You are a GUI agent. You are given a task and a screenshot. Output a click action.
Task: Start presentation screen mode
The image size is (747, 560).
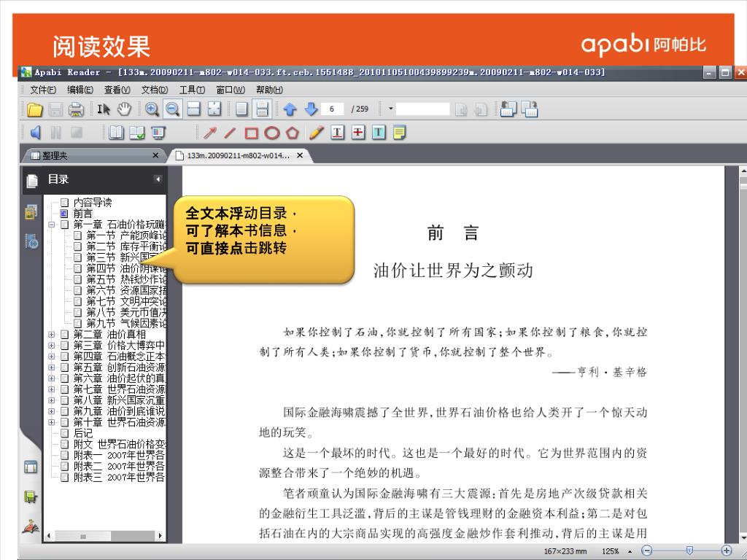[158, 133]
